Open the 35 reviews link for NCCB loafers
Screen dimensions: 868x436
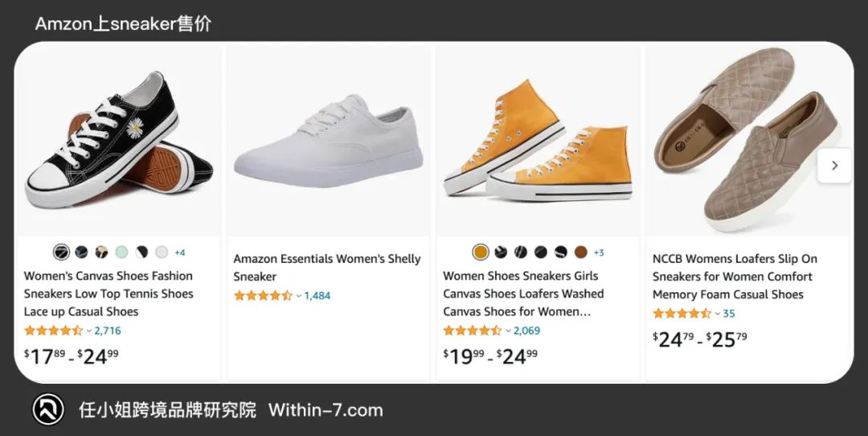728,314
